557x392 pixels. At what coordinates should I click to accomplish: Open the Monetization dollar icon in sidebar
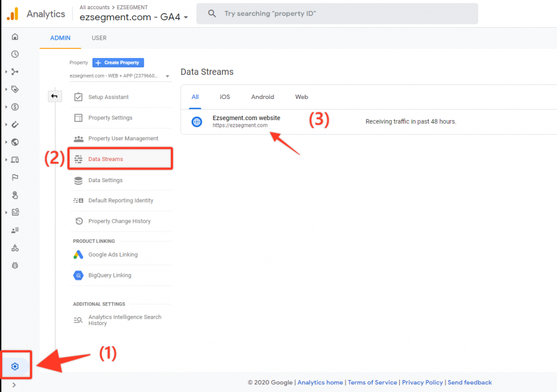tap(15, 107)
